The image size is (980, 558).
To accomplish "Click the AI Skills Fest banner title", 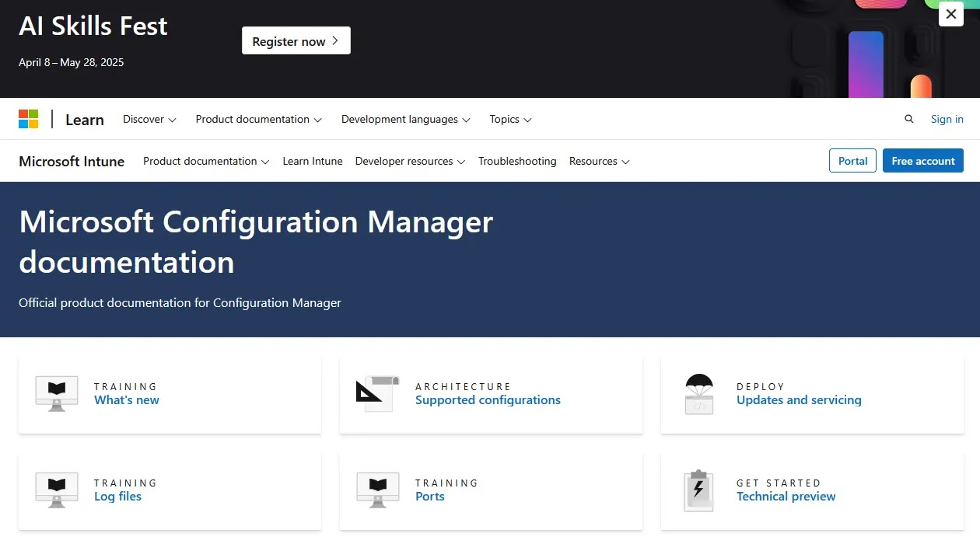I will pos(93,26).
